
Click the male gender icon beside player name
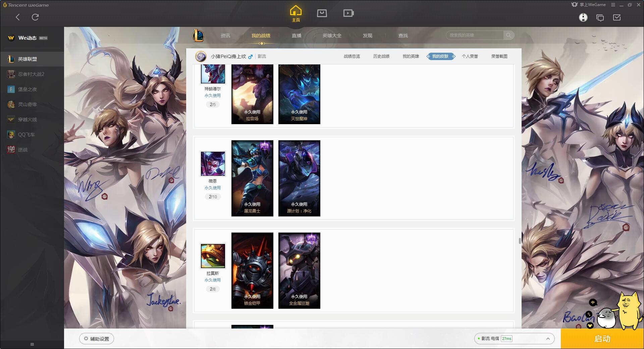(250, 57)
